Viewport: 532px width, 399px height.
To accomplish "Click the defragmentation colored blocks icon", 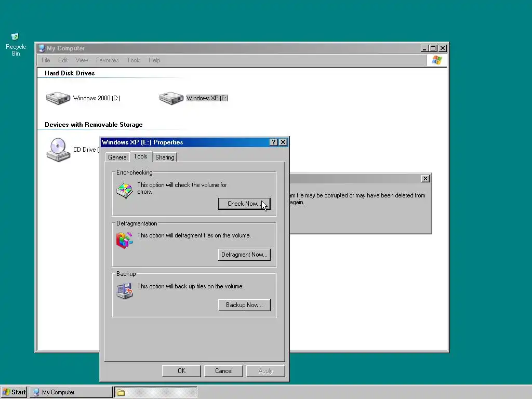I will (x=125, y=240).
